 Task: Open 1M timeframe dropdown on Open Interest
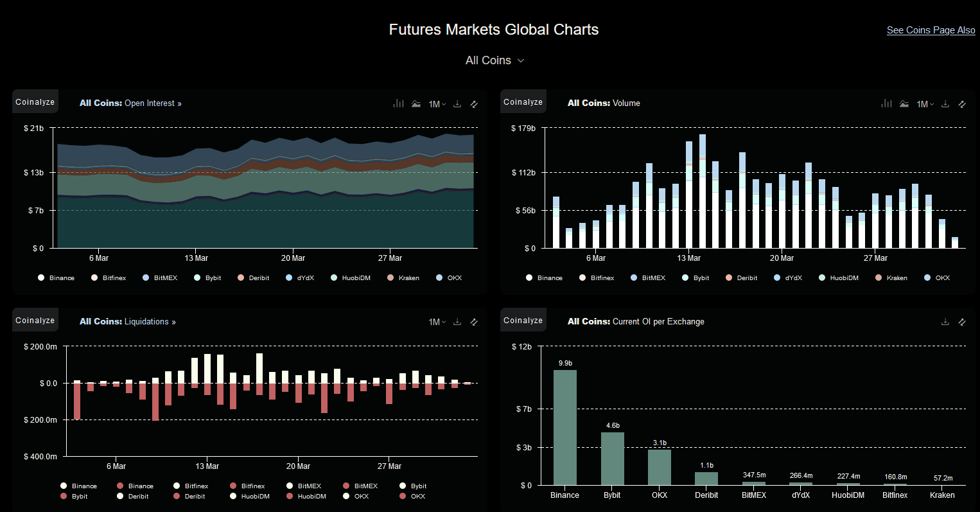coord(437,104)
